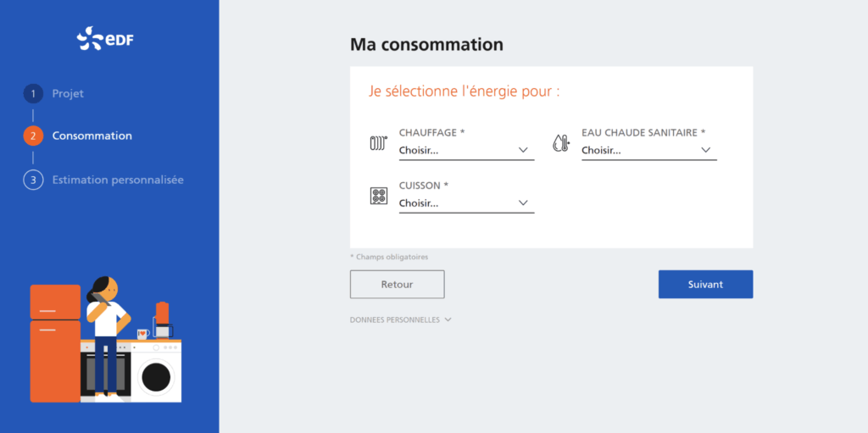Viewport: 868px width, 433px height.
Task: Click step 1 circle icon
Action: coord(33,93)
